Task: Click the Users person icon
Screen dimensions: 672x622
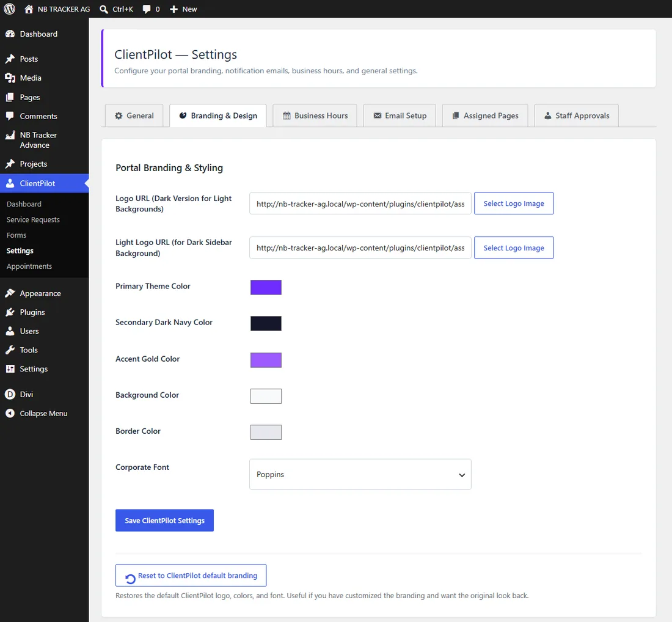Action: (10, 331)
